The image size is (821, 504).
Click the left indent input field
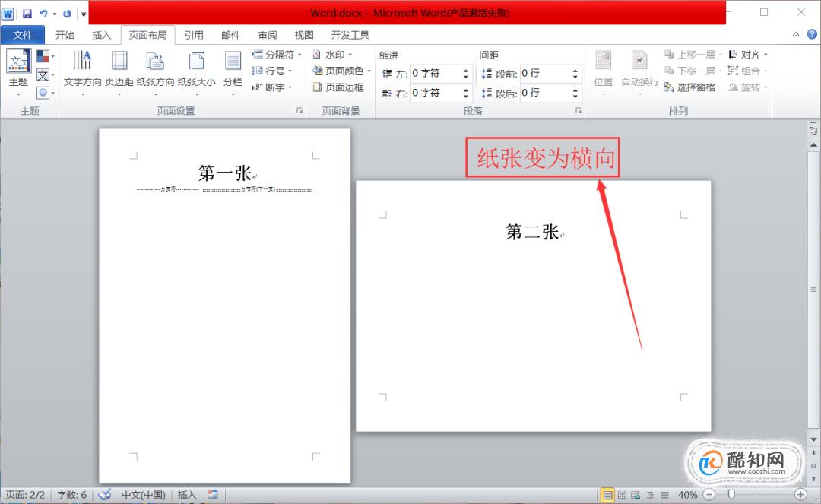click(436, 73)
